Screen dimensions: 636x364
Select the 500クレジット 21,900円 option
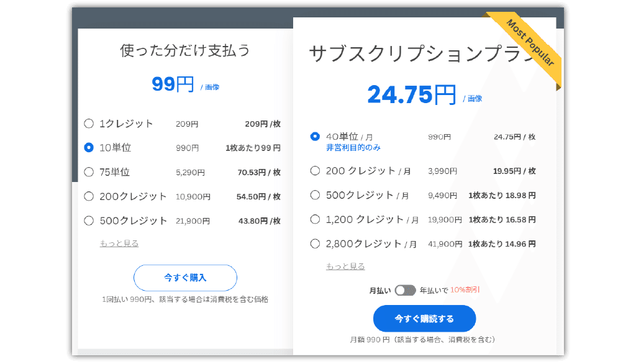(89, 221)
